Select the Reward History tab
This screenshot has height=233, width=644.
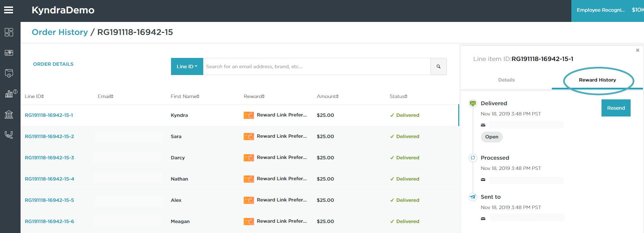[597, 80]
